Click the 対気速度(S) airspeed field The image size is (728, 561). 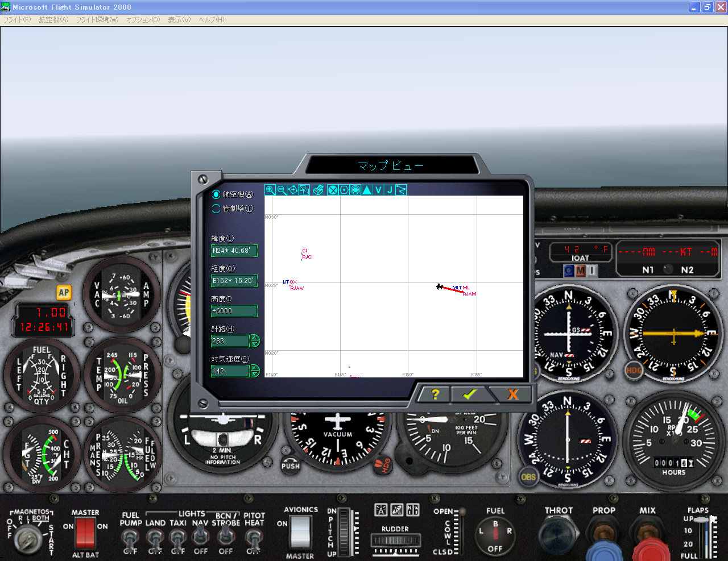point(230,371)
